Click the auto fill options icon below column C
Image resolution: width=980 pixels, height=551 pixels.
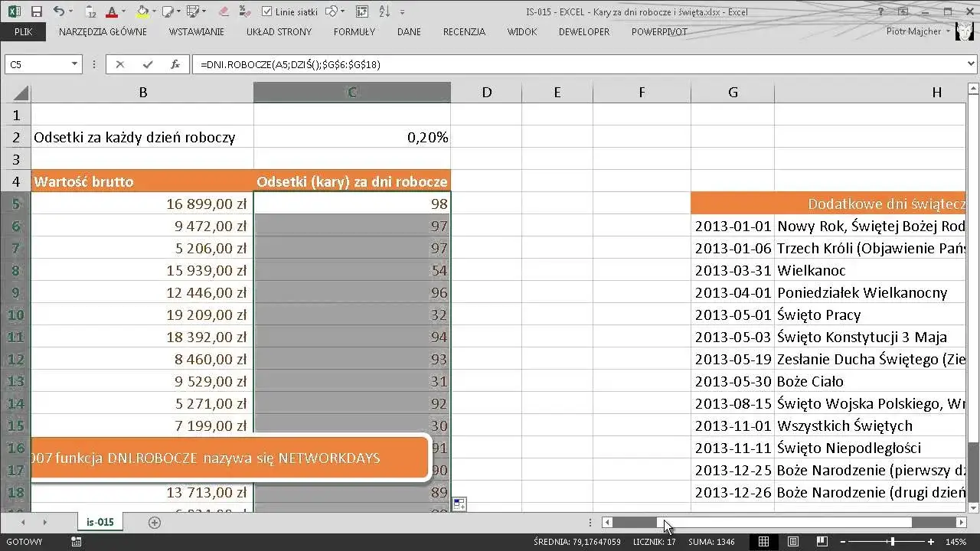click(459, 504)
